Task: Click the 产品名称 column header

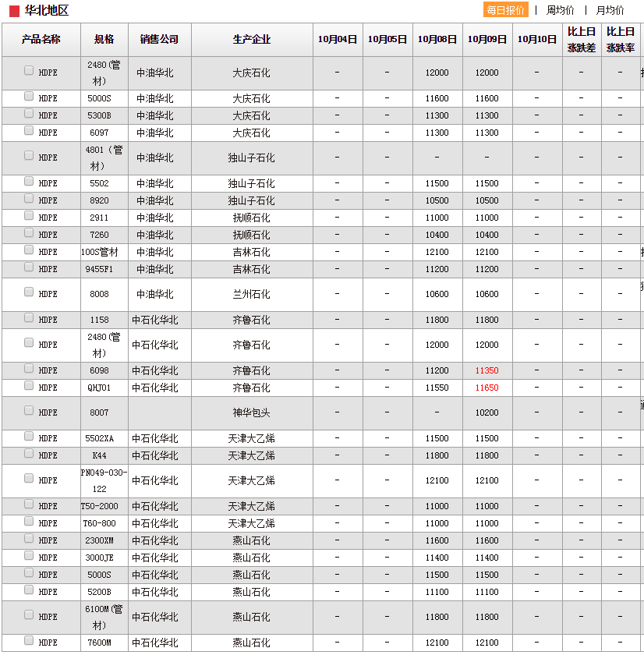Action: click(x=41, y=39)
